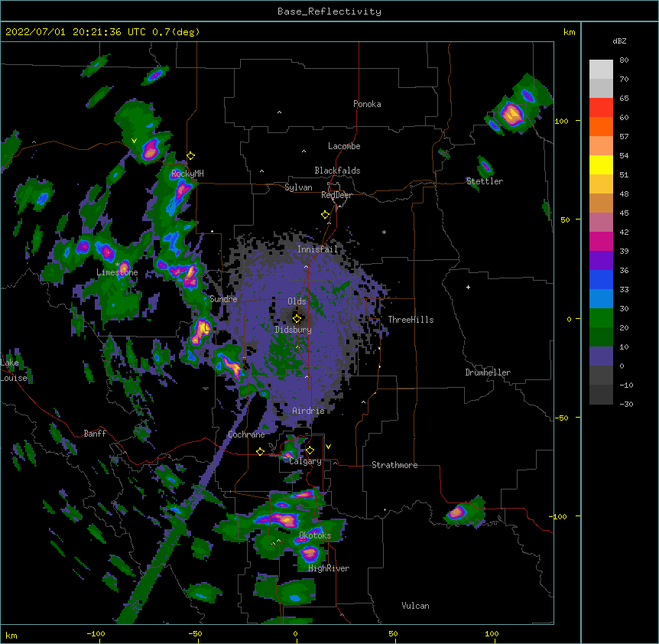
Task: Click the yellow diamond marker south of RedDeer
Action: (x=326, y=215)
